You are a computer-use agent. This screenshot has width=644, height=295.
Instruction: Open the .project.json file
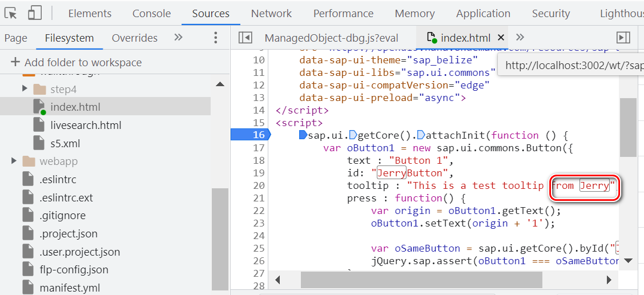click(x=69, y=234)
